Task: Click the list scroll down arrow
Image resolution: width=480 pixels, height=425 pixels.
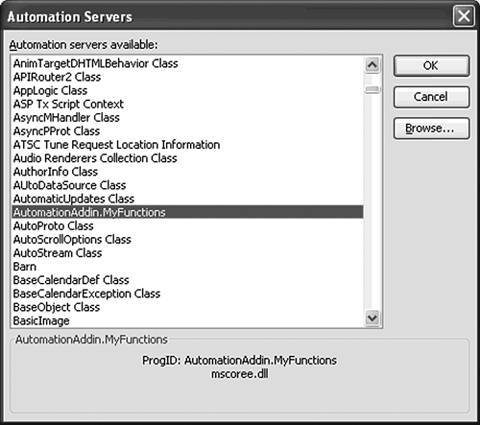Action: click(x=372, y=318)
